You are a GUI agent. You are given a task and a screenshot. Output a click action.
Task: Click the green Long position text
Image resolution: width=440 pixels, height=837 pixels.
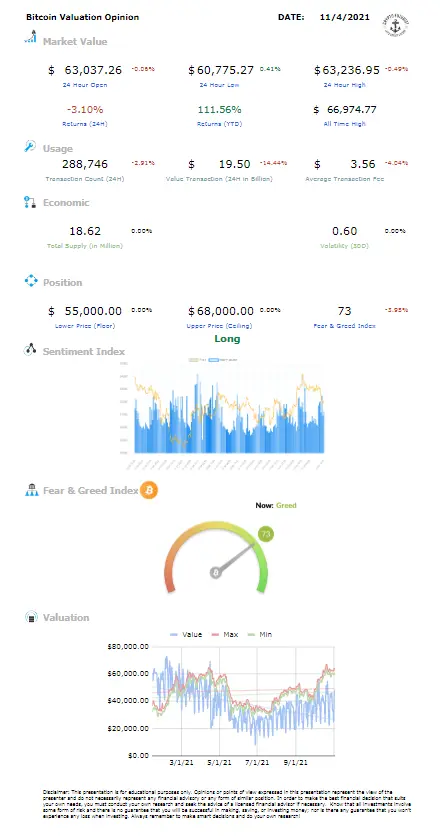[227, 338]
